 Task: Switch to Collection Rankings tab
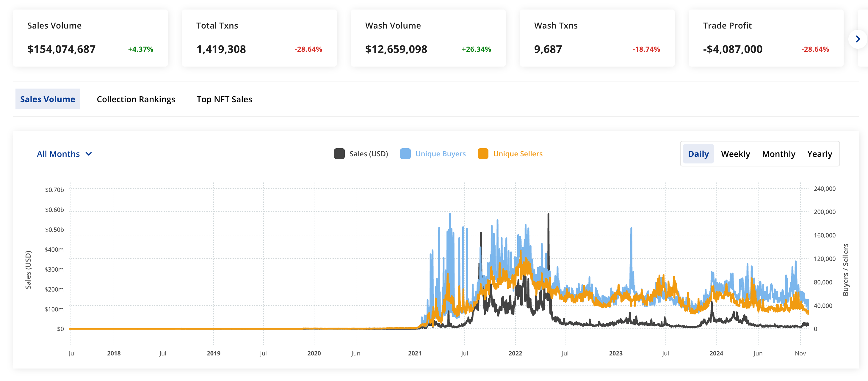point(136,99)
